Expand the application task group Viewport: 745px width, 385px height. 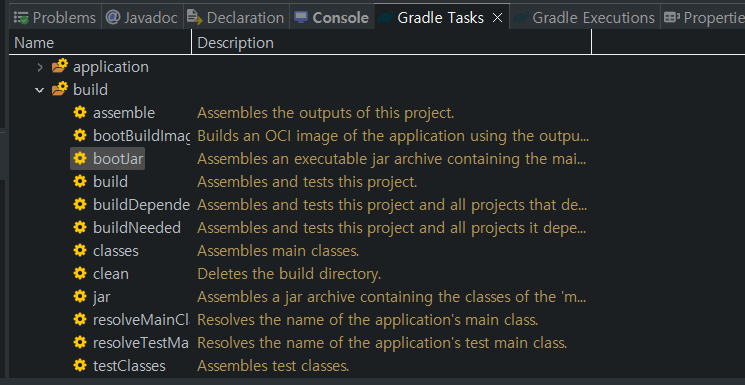tap(40, 67)
